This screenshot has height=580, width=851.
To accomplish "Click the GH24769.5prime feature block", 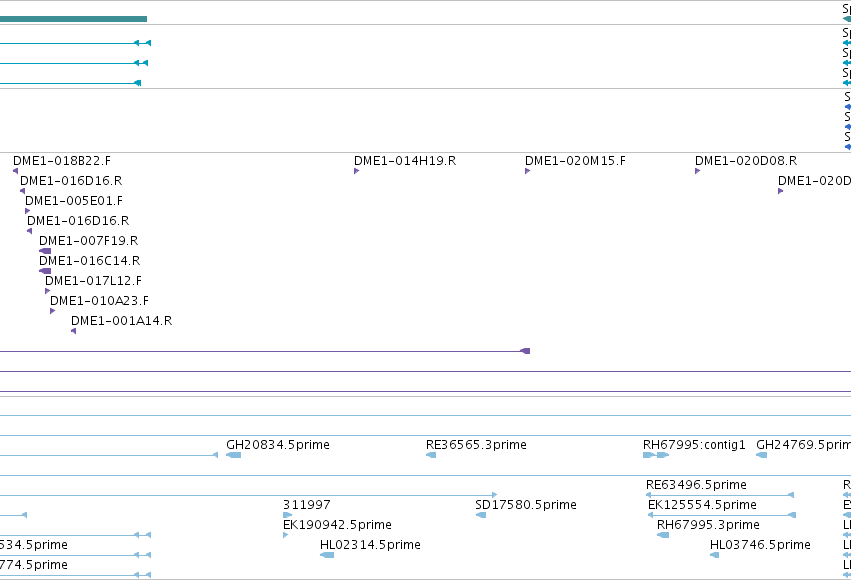I will [x=761, y=455].
